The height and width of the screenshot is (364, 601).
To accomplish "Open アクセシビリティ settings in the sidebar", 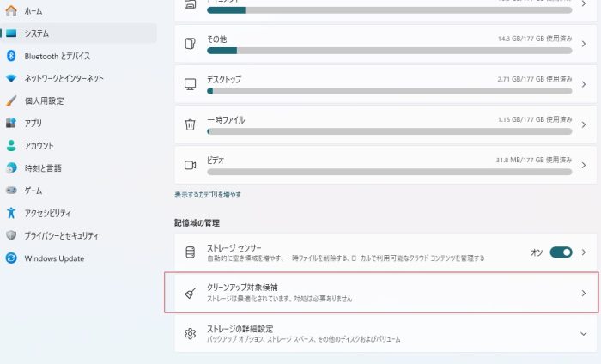I will click(x=79, y=213).
